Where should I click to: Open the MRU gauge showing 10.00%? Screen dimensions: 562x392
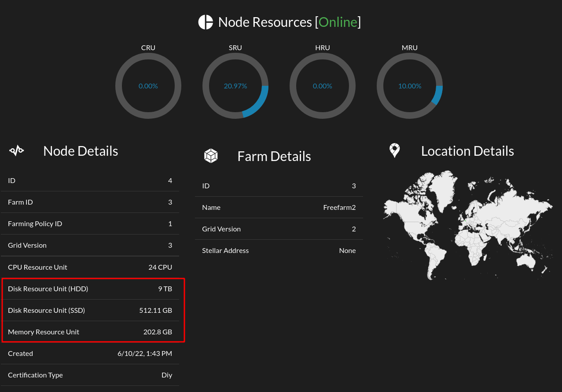pyautogui.click(x=409, y=86)
